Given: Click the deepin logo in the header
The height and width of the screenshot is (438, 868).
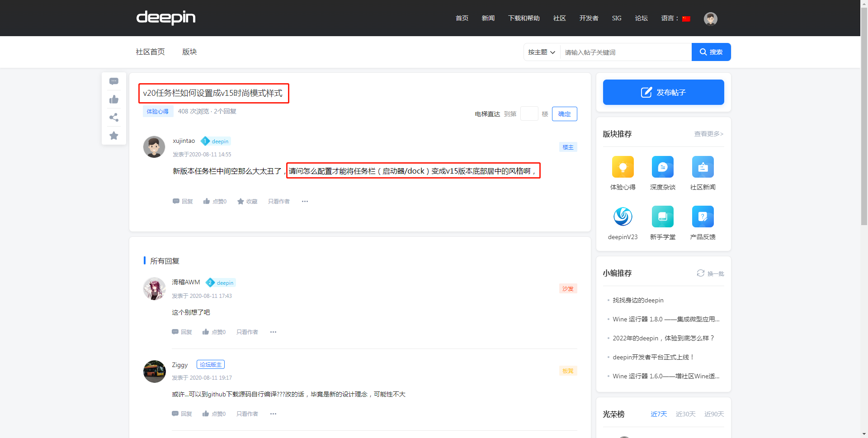Looking at the screenshot, I should 166,18.
